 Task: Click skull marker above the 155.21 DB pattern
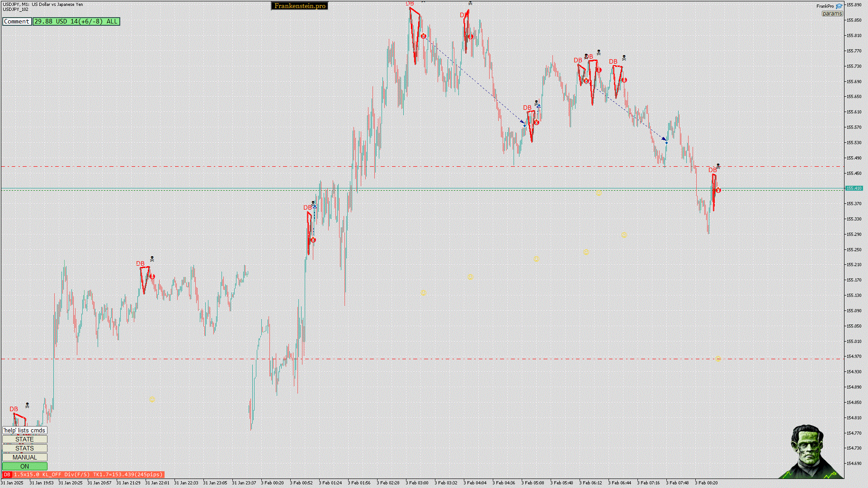(x=152, y=259)
